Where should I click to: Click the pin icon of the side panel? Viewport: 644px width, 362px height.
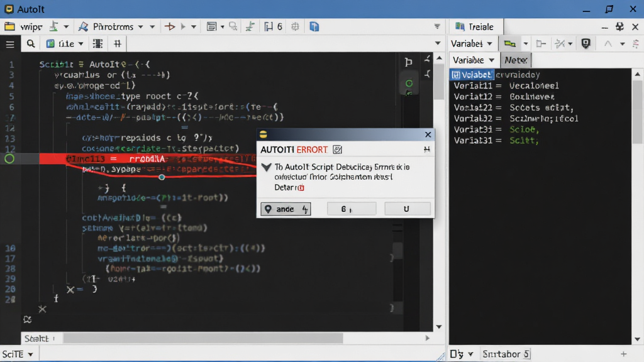(x=619, y=26)
